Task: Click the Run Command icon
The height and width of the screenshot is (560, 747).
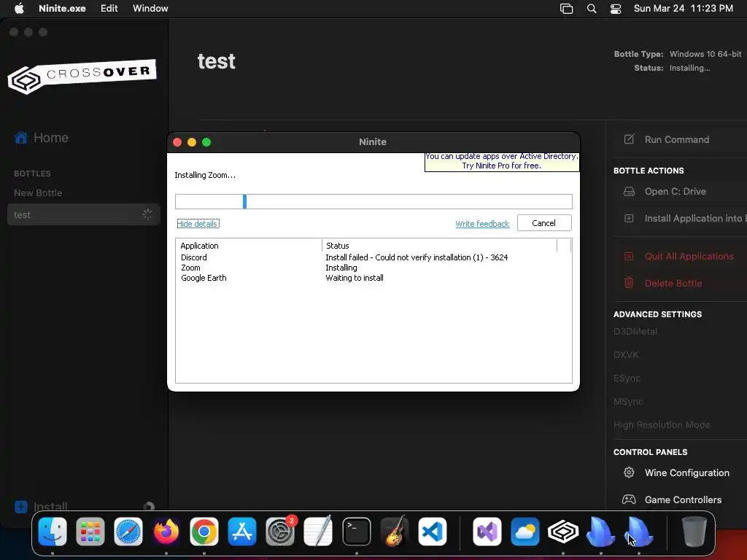Action: point(629,139)
